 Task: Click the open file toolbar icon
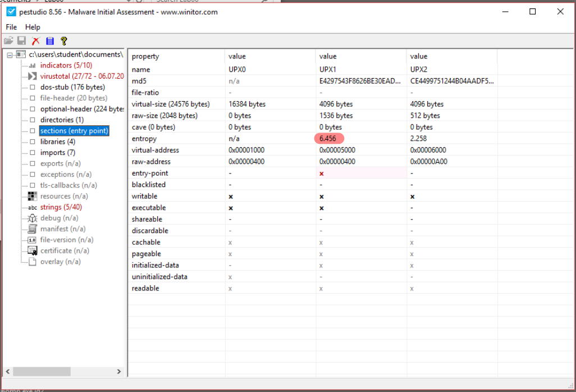[x=8, y=41]
